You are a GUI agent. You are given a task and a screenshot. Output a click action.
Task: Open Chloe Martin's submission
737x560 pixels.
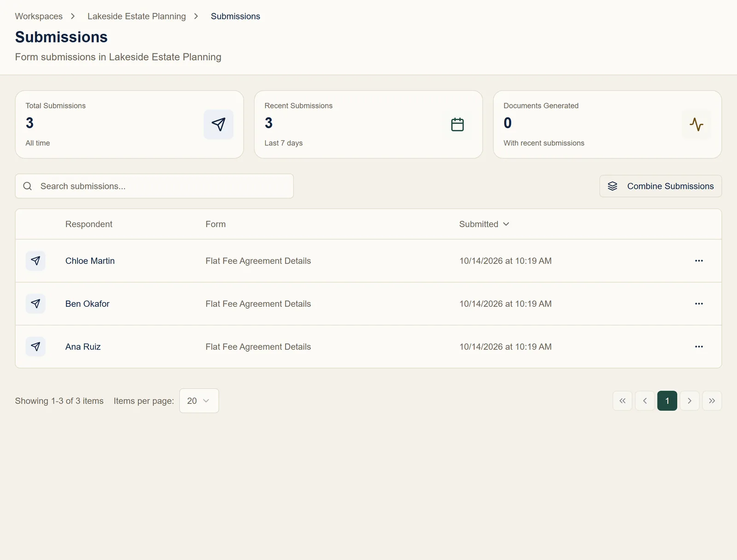click(90, 261)
